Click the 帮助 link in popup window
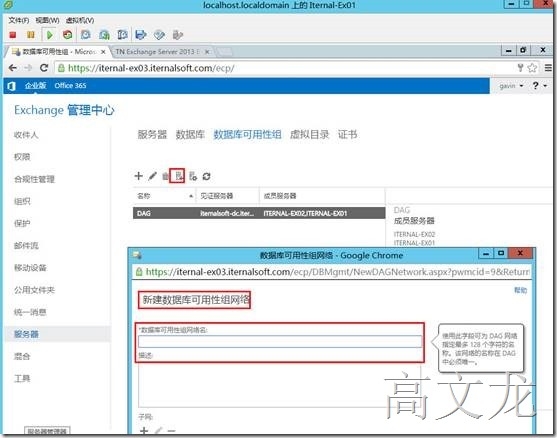The image size is (557, 438). point(521,290)
